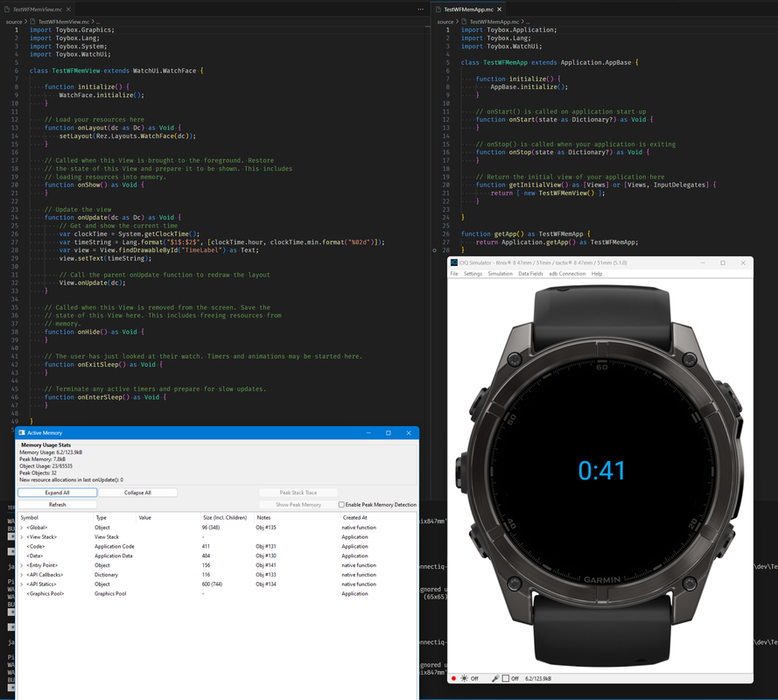Image resolution: width=778 pixels, height=700 pixels.
Task: Expand the <Global> tree row
Action: coord(21,528)
